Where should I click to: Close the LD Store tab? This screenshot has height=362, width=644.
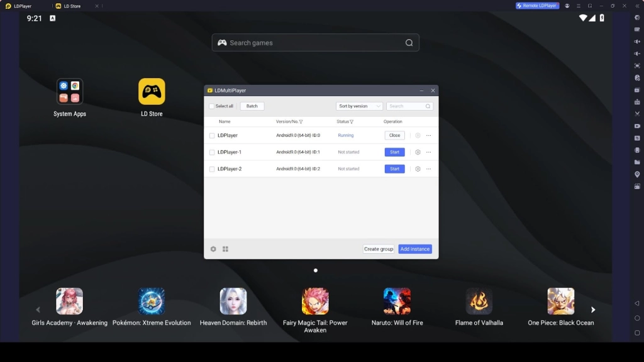pyautogui.click(x=97, y=6)
